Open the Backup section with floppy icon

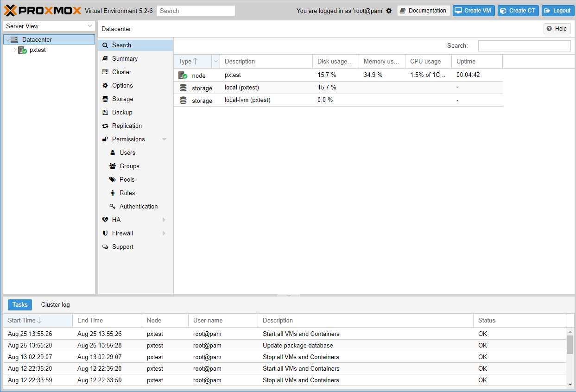pyautogui.click(x=122, y=112)
